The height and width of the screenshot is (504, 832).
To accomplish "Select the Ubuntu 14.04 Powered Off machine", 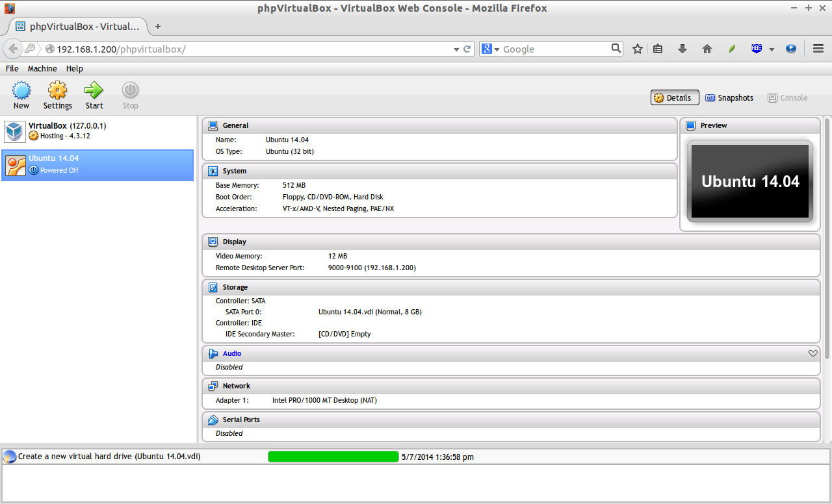I will [x=97, y=166].
